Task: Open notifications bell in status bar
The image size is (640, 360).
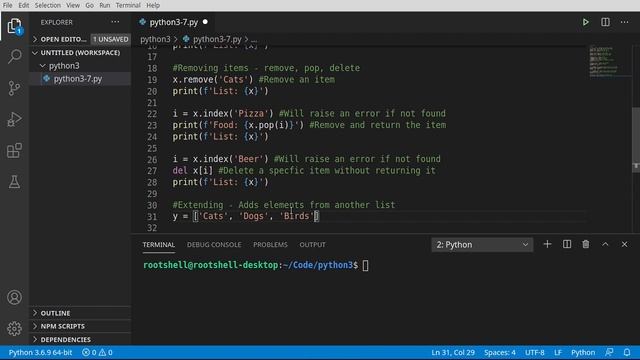Action: point(627,352)
